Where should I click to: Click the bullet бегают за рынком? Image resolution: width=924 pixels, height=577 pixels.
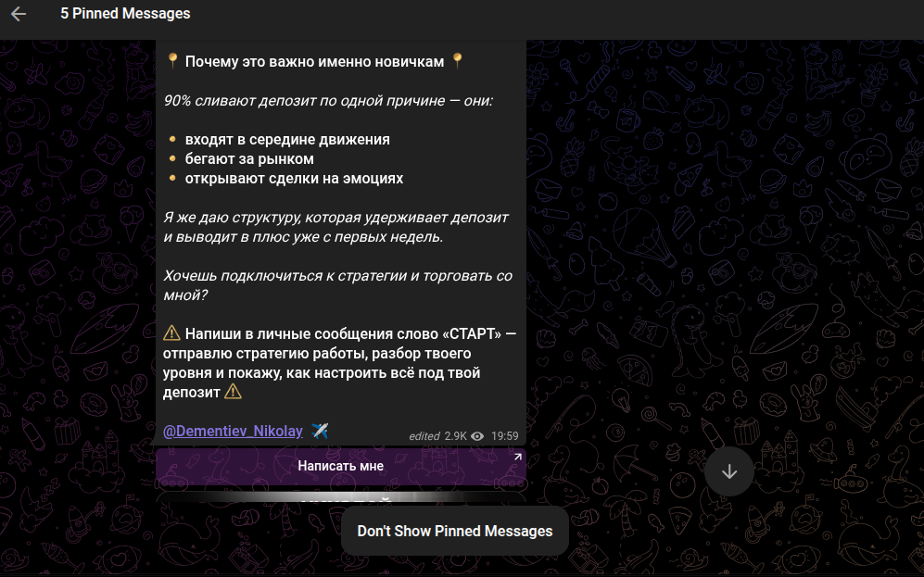(x=249, y=159)
